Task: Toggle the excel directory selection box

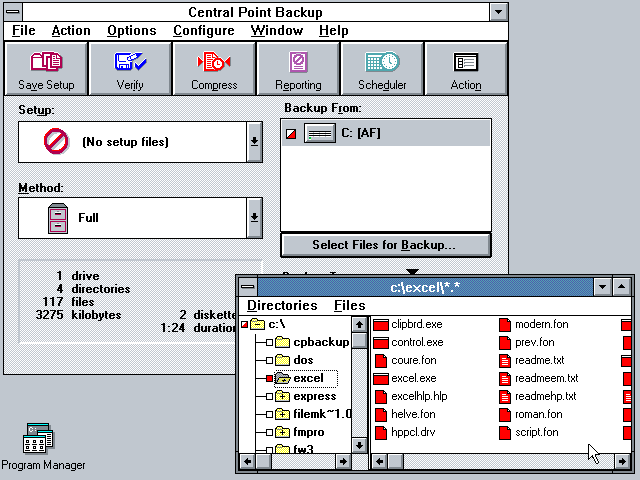Action: click(x=269, y=378)
